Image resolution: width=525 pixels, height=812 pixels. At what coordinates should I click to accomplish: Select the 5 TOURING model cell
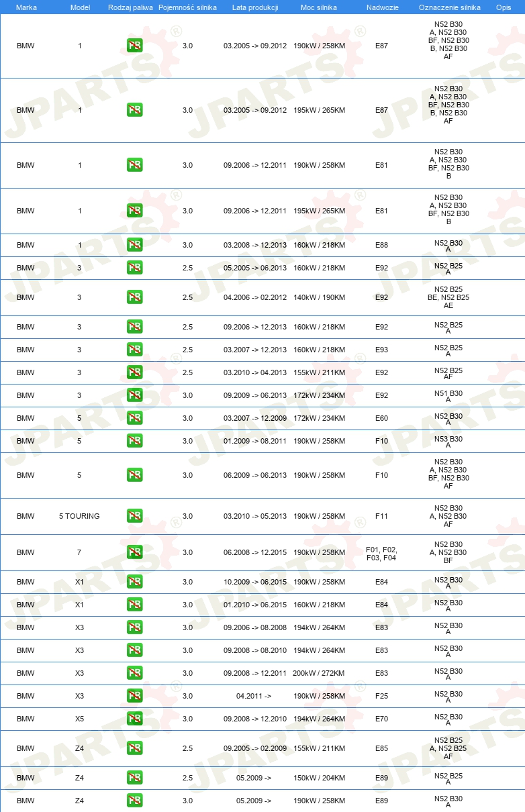(x=79, y=516)
